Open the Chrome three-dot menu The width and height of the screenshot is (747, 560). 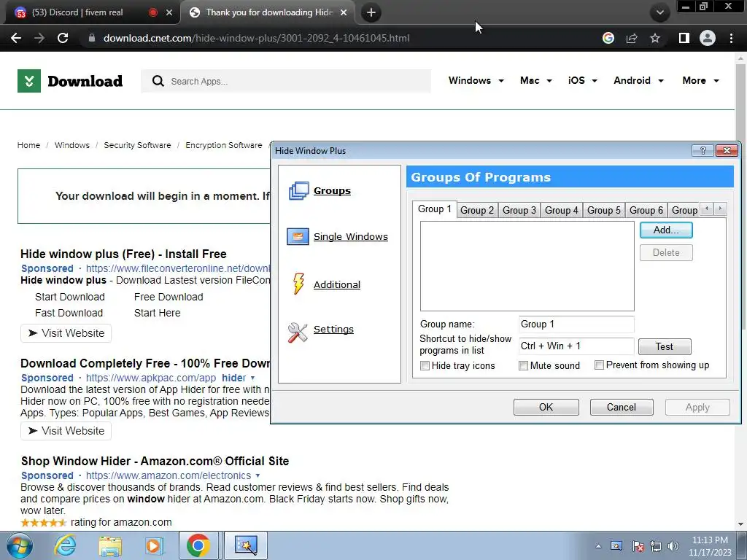731,38
